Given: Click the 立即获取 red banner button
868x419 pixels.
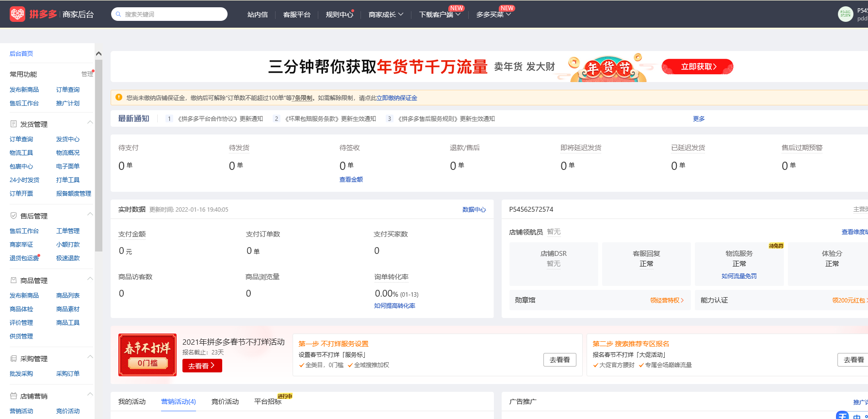Looking at the screenshot, I should [x=697, y=67].
